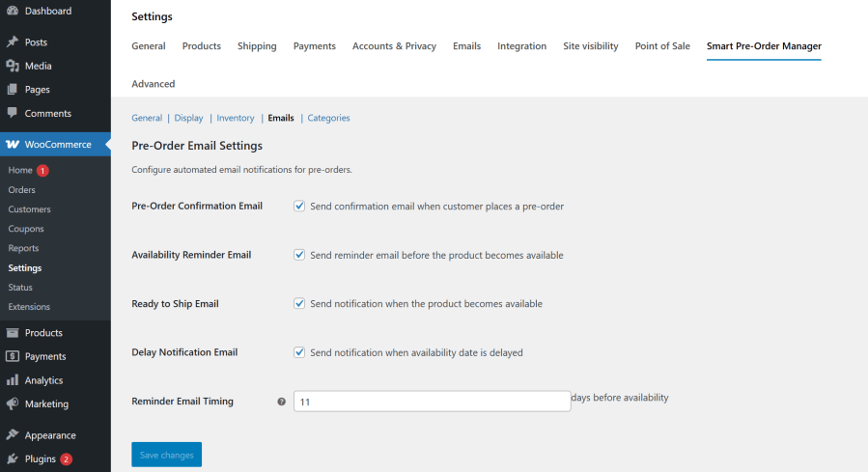Disable Ready to Ship Email checkbox
Screen dimensions: 868x472
click(x=299, y=303)
